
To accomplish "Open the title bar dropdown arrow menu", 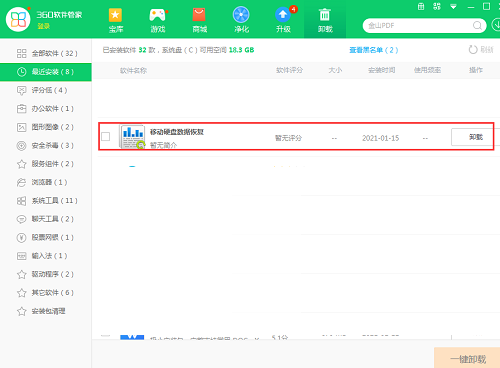I will (453, 7).
